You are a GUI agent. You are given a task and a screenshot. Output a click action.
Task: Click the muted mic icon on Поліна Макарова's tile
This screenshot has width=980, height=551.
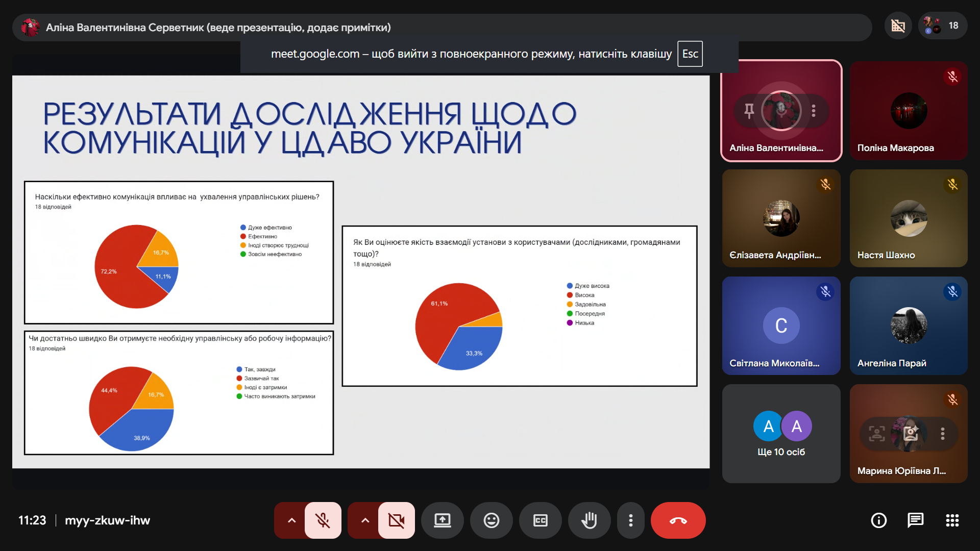pos(952,77)
